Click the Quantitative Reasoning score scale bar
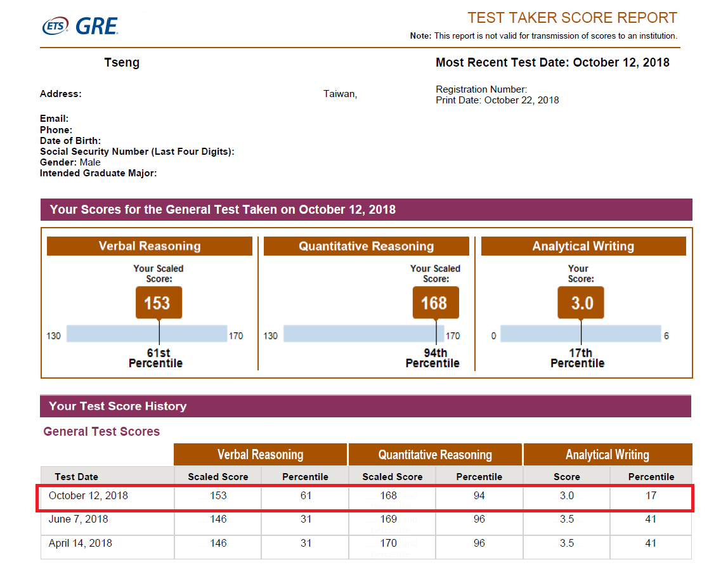728x567 pixels. pos(363,334)
